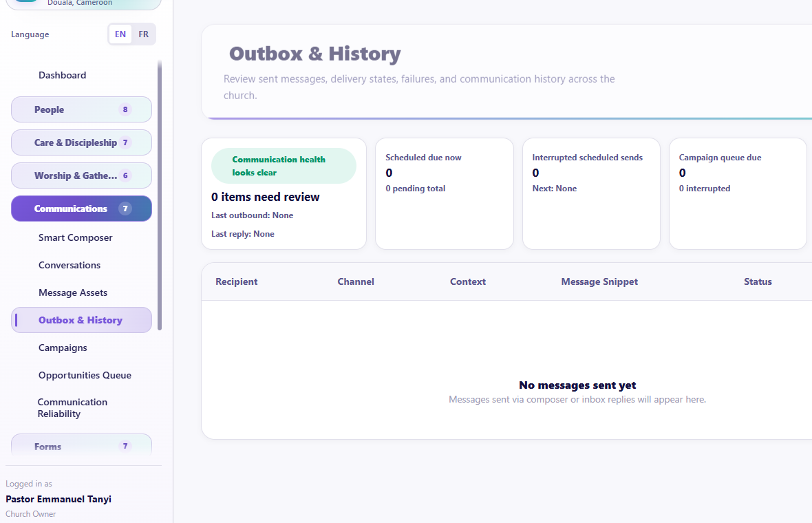Go to Message Assets
This screenshot has height=523, width=812.
click(73, 292)
